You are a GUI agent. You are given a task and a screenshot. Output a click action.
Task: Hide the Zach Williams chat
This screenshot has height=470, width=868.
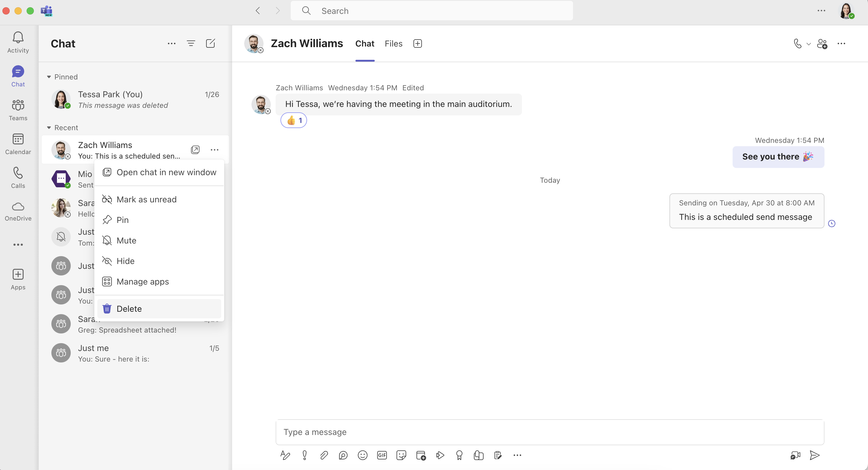pos(125,261)
